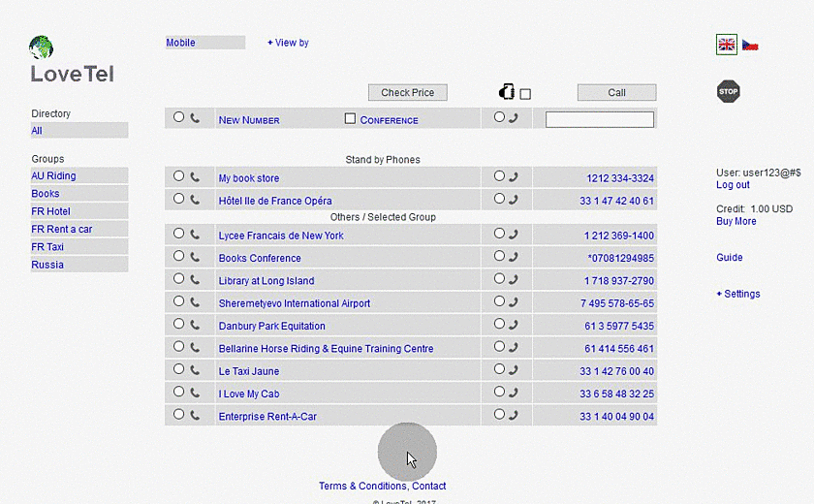Expand the Settings section

(x=738, y=294)
